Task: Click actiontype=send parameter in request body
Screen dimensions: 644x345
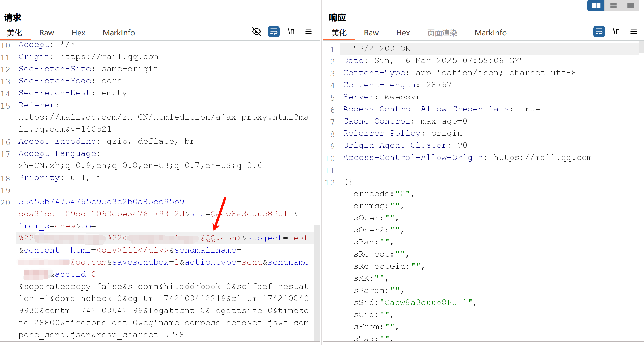Action: [223, 262]
